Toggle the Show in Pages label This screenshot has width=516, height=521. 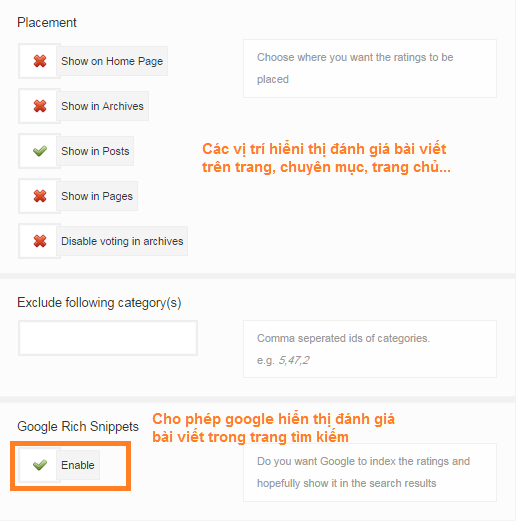(x=97, y=196)
